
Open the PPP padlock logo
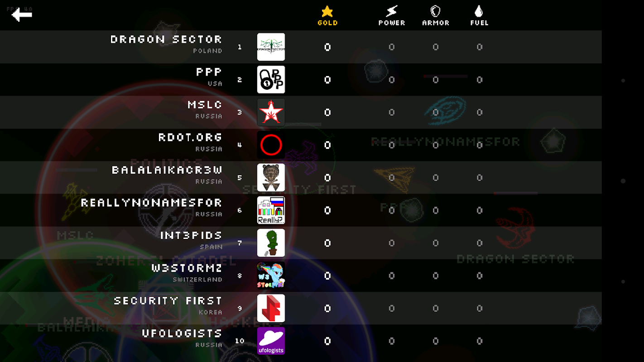coord(271,80)
